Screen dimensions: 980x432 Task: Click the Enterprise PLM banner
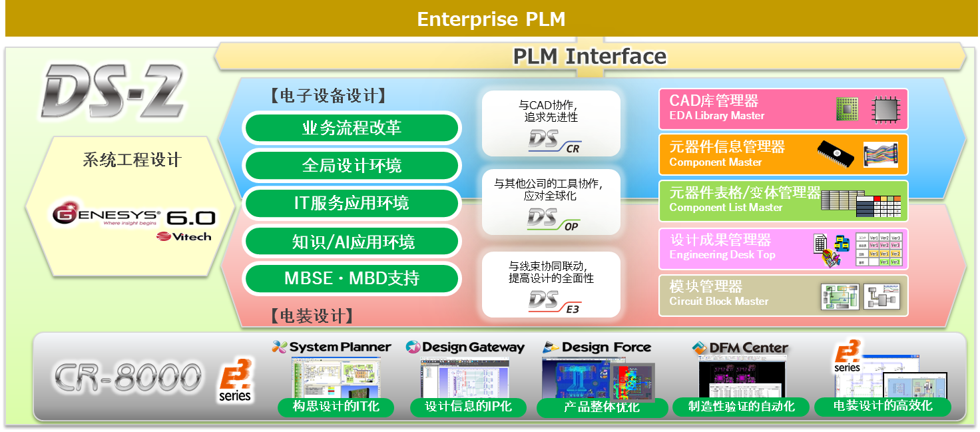(491, 19)
